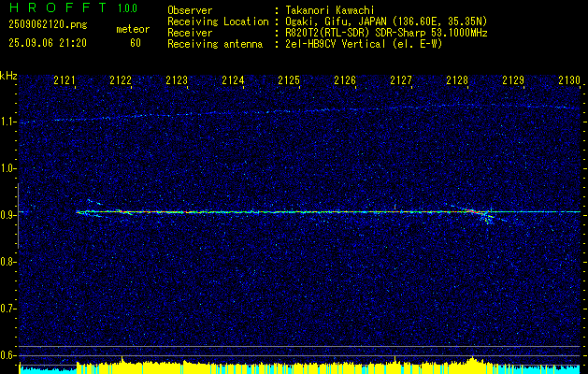
Task: Click the observer name Takanori Kawachi
Action: [x=329, y=10]
